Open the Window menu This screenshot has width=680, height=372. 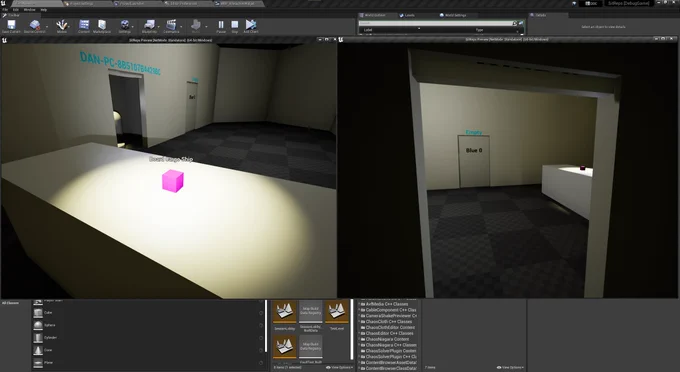click(x=29, y=10)
